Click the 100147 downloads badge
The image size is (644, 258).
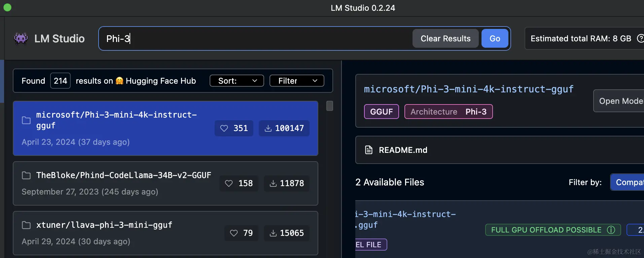284,128
